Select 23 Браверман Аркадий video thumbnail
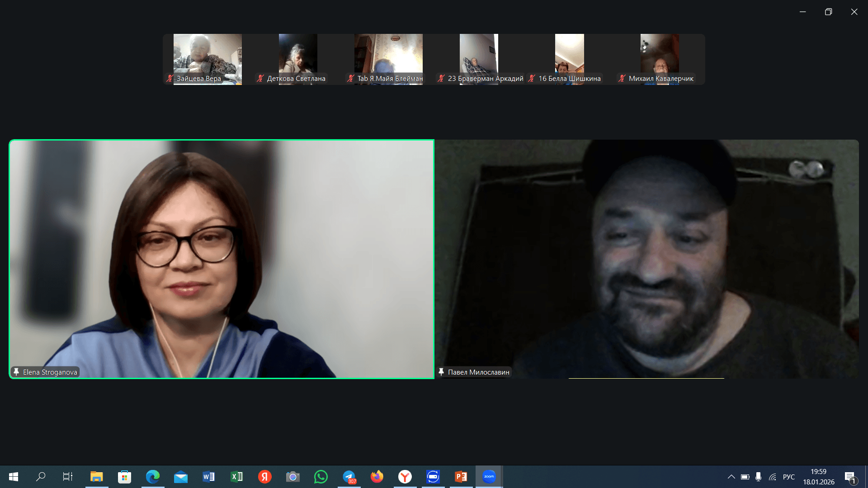This screenshot has width=868, height=488. [479, 59]
